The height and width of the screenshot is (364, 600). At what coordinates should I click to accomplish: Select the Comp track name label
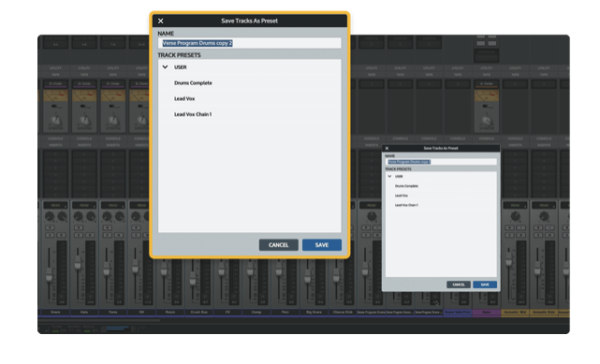click(x=256, y=313)
